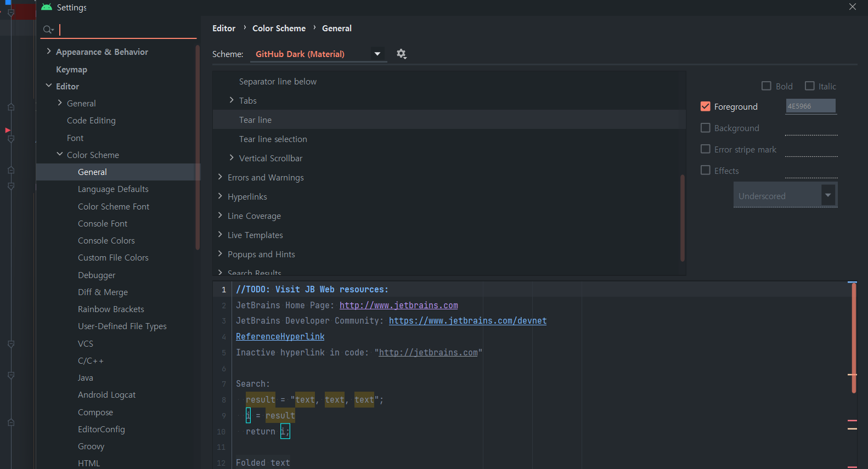868x469 pixels.
Task: Open the jetbrains.com/devnet preview link
Action: point(467,320)
